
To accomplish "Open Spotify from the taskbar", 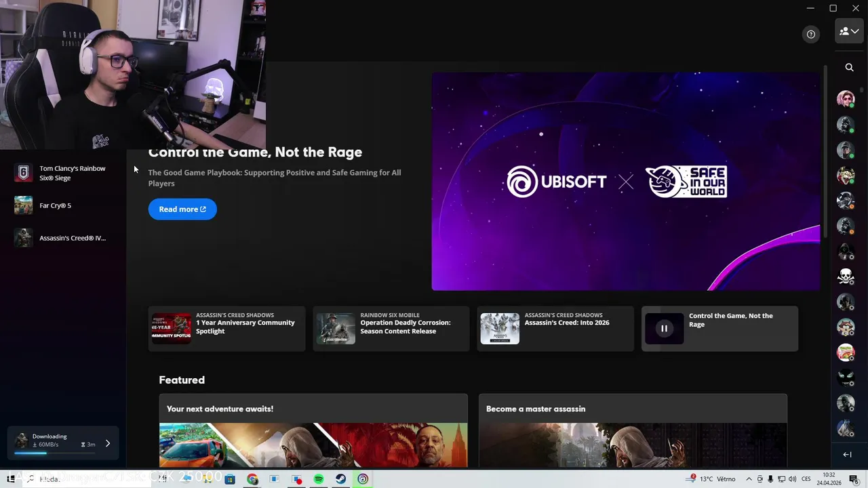I will click(x=319, y=479).
